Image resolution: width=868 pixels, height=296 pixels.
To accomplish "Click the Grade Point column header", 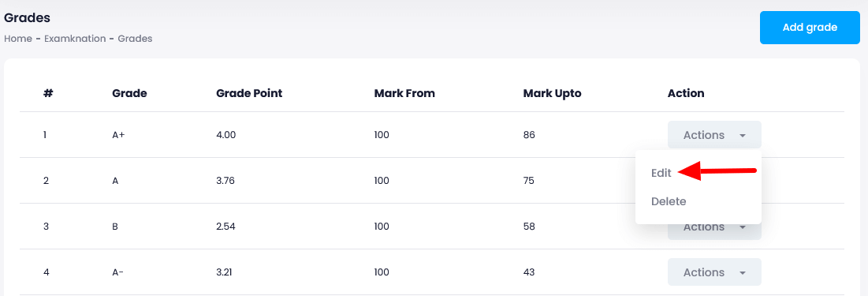I will tap(249, 94).
